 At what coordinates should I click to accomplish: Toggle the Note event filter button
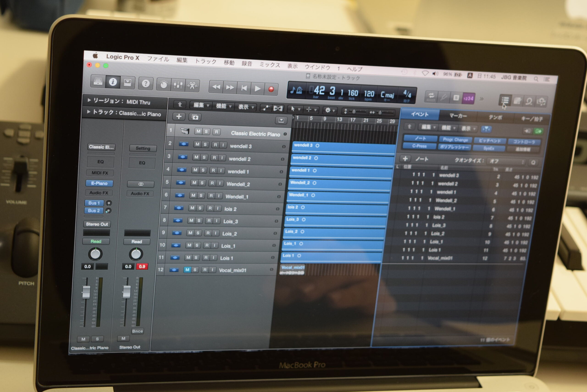(420, 138)
